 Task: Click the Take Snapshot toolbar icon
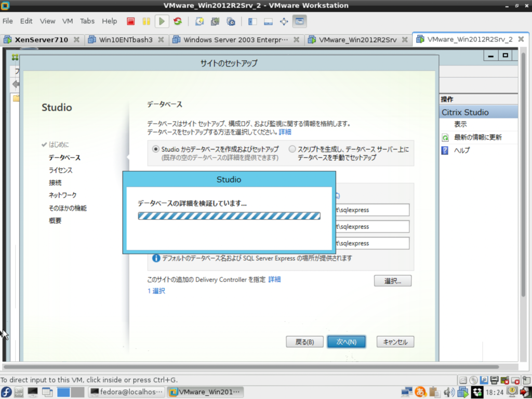pyautogui.click(x=199, y=21)
